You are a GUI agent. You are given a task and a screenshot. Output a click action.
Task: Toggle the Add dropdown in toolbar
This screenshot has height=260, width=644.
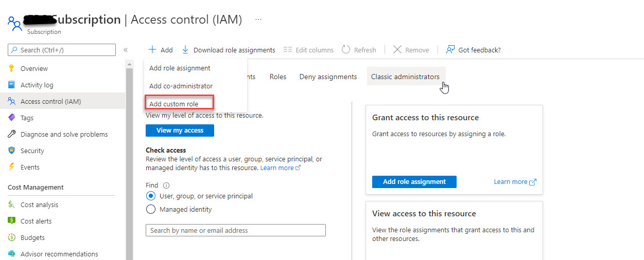click(161, 50)
